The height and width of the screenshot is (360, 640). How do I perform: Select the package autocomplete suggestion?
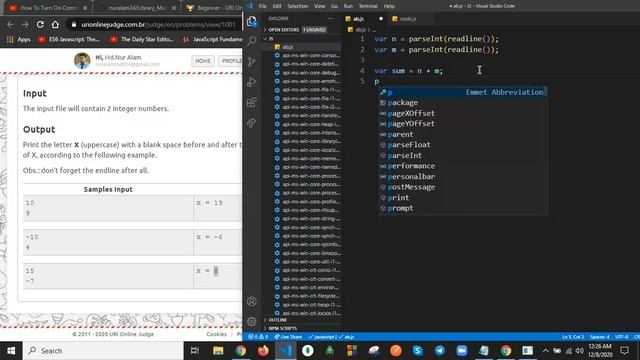[463, 103]
